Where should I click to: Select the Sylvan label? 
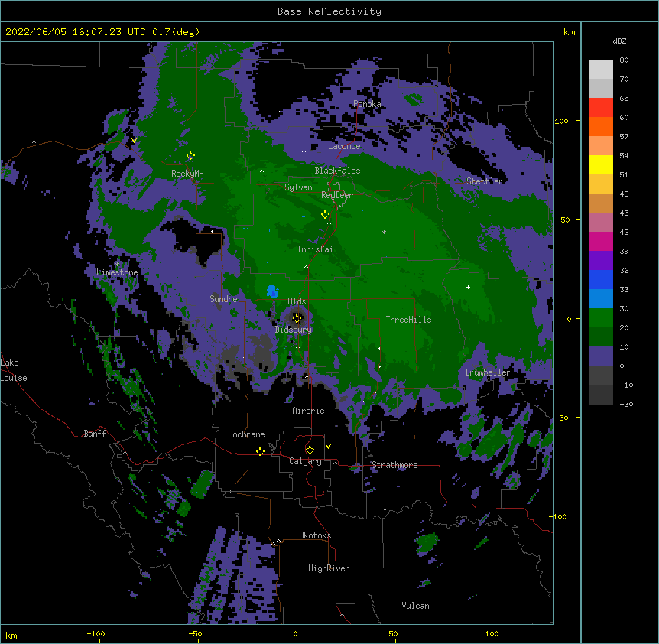point(298,187)
